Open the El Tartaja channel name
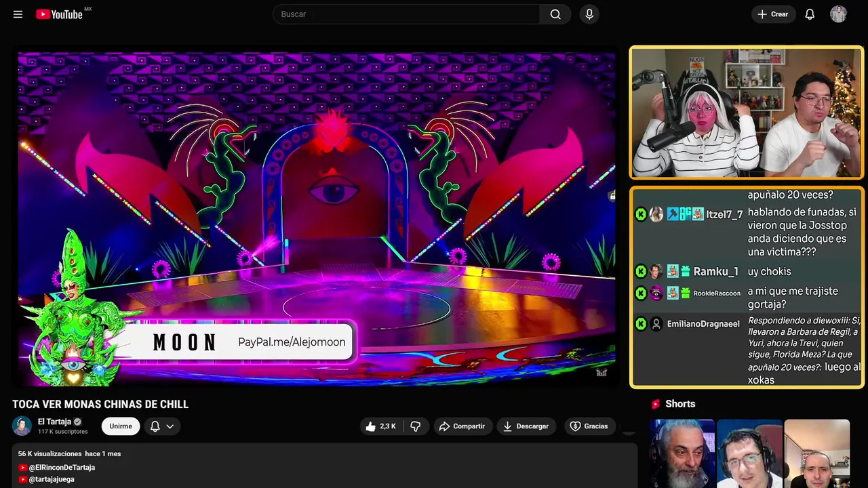 pyautogui.click(x=54, y=422)
